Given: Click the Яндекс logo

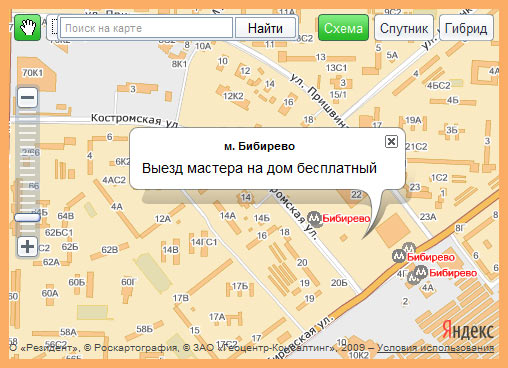Looking at the screenshot, I should pos(468,330).
